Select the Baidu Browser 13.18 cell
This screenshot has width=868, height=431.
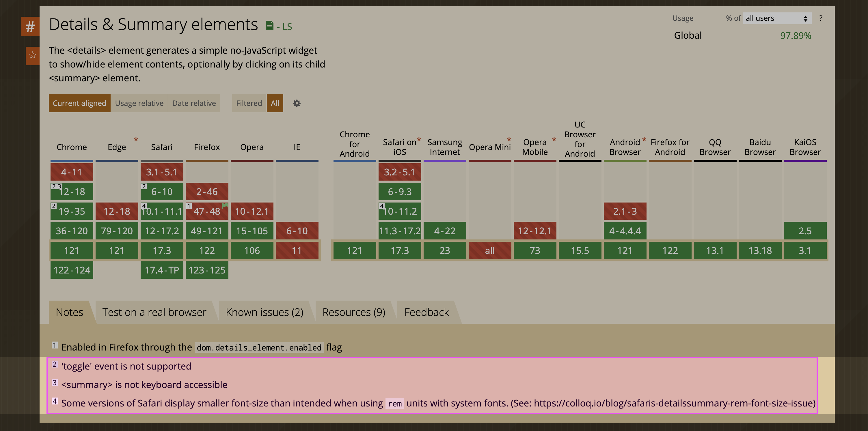tap(760, 250)
